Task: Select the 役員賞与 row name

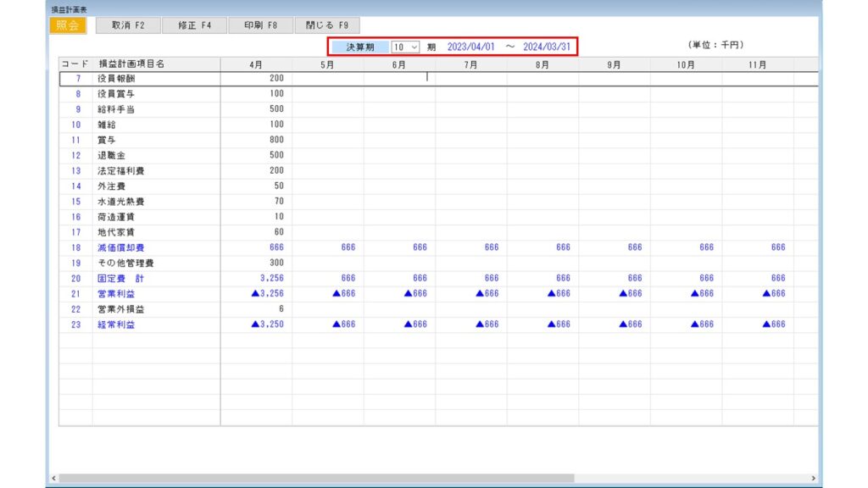Action: 116,94
